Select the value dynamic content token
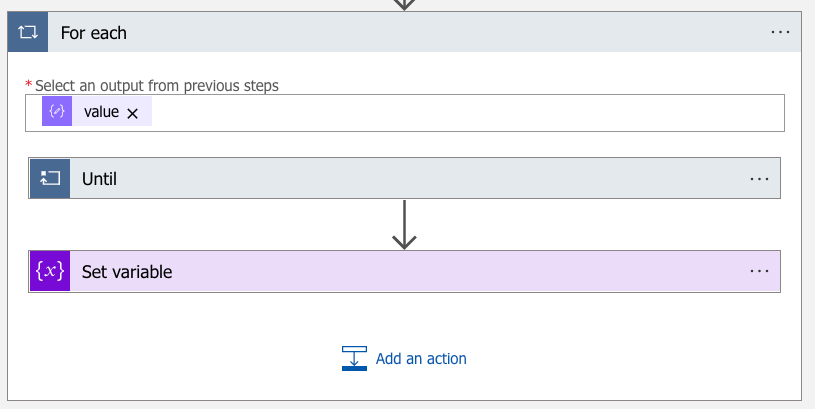Screen dimensions: 815x409 pyautogui.click(x=101, y=112)
